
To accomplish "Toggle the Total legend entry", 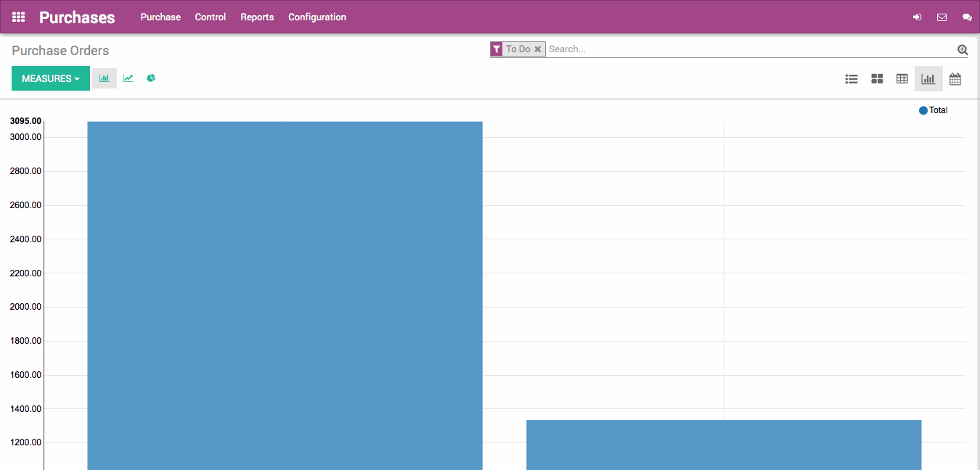I will tap(933, 110).
